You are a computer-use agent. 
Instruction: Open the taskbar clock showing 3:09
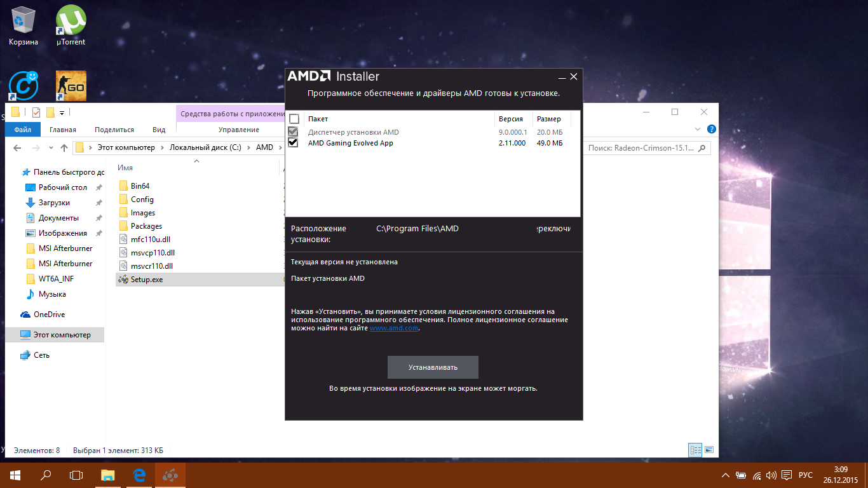pos(840,475)
